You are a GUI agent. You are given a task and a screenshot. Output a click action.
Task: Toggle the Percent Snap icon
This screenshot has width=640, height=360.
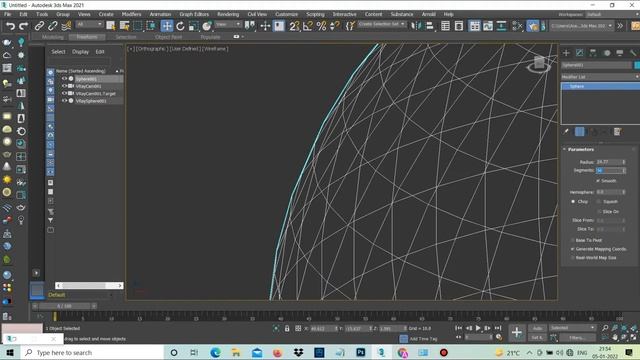pyautogui.click(x=321, y=26)
